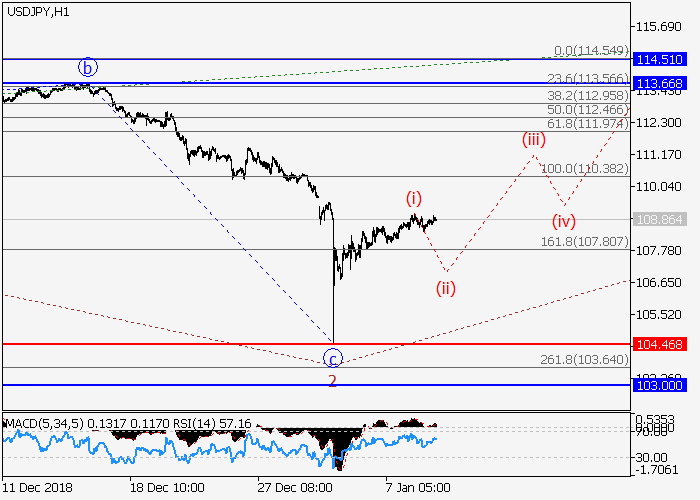Select the red (i) wave label
Viewport: 700px width, 500px height.
tap(414, 198)
